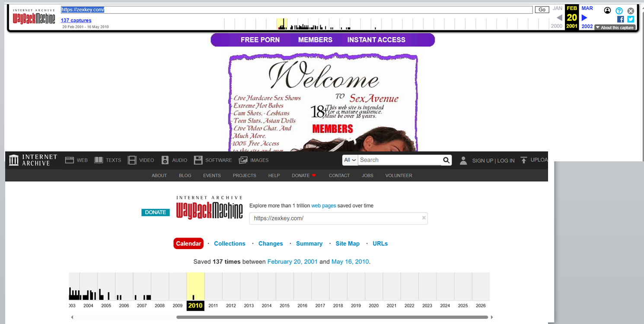Open the February 20, 2001 capture link

293,262
